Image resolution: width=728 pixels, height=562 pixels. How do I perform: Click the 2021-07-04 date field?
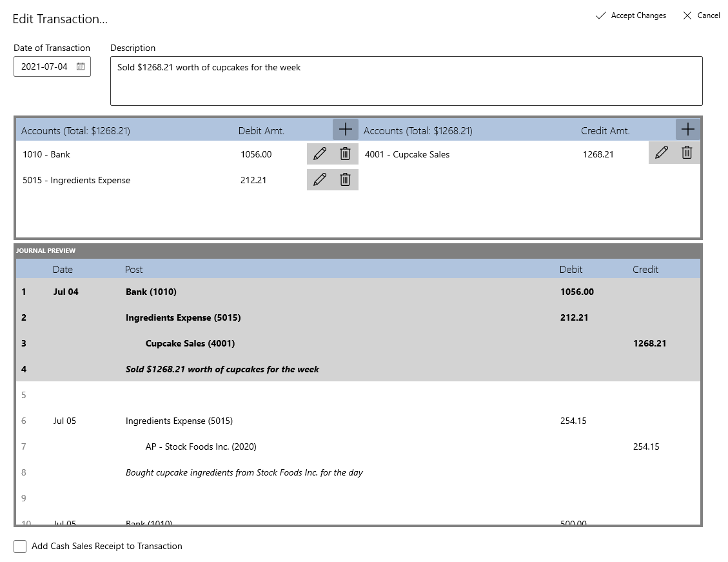click(44, 66)
